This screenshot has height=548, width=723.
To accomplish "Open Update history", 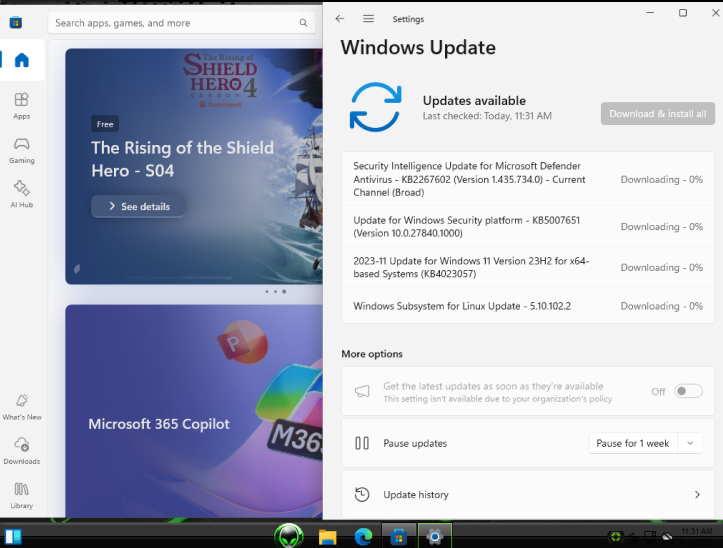I will [528, 494].
